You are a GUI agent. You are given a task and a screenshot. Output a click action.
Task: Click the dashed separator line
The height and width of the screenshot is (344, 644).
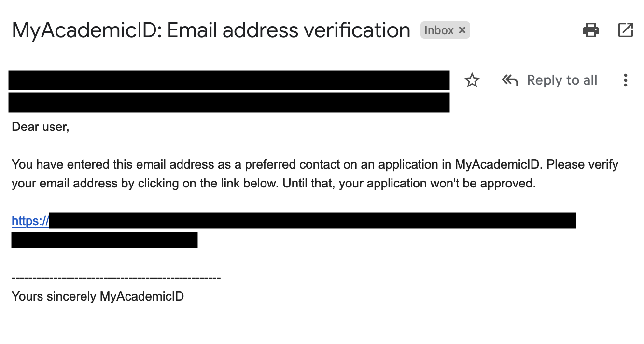coord(116,278)
